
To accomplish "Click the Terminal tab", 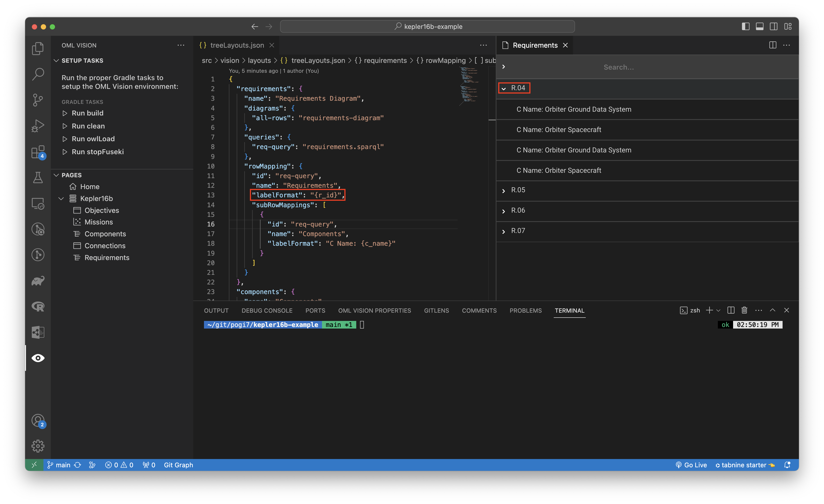I will pos(569,310).
